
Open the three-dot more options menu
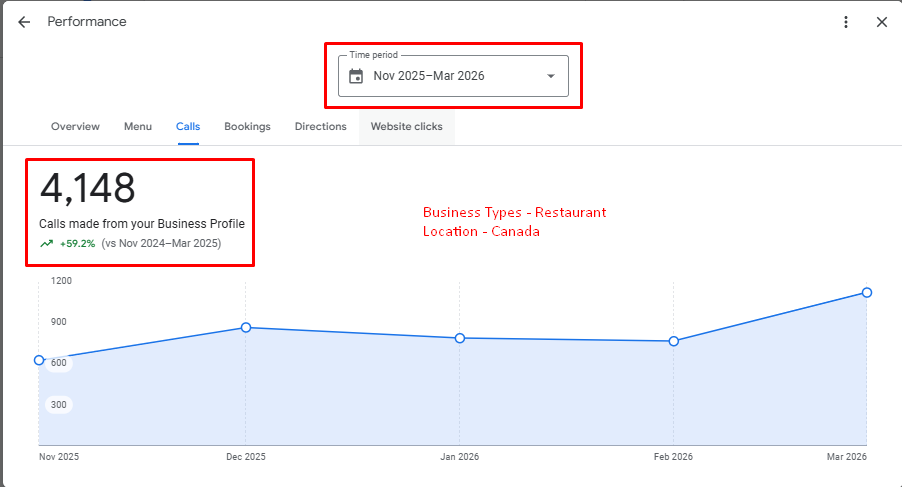846,22
